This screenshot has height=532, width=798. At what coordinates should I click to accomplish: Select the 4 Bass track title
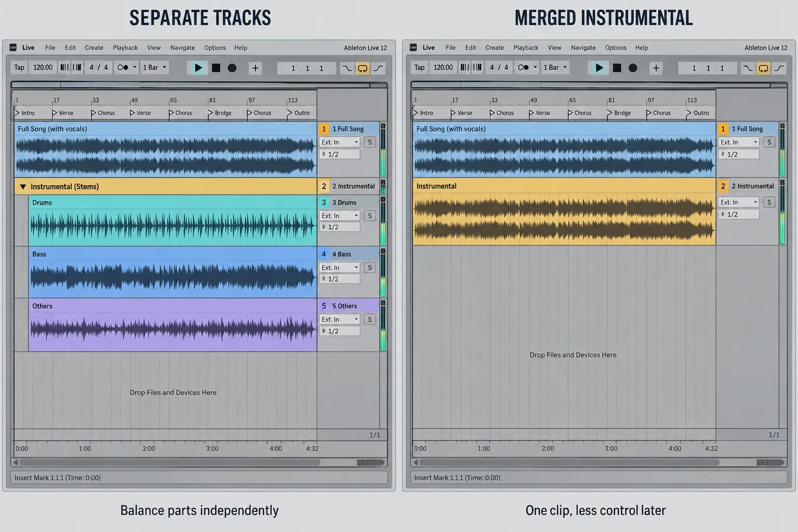(342, 254)
